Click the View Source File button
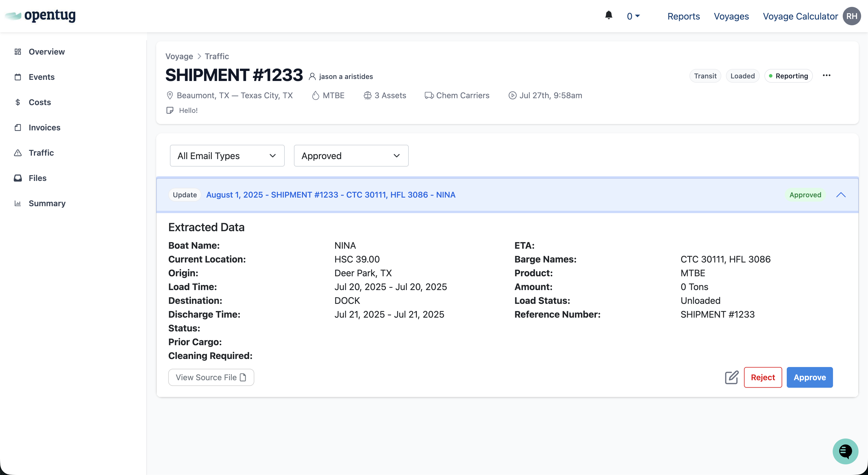Image resolution: width=868 pixels, height=475 pixels. [211, 377]
